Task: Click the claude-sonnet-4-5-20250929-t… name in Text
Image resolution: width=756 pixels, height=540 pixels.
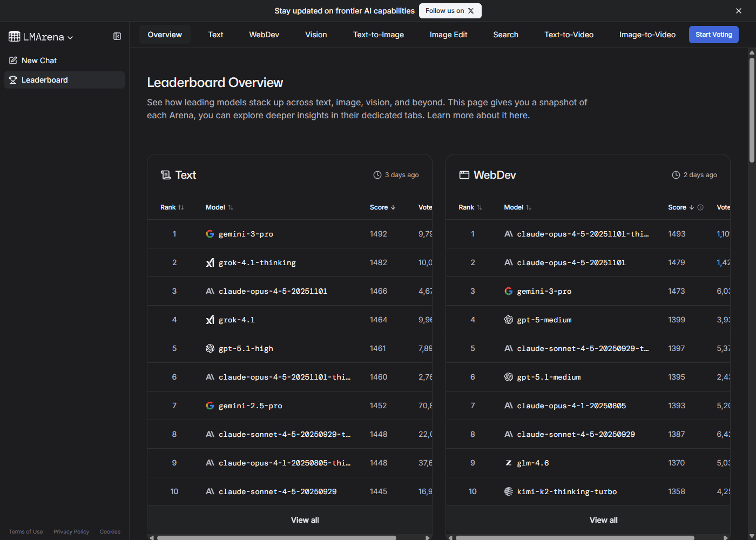Action: tap(285, 434)
